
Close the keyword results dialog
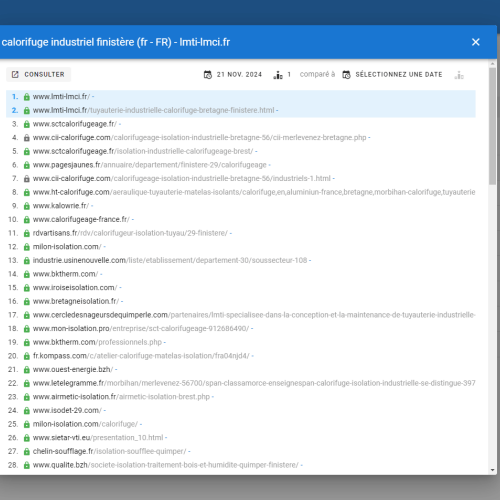point(476,42)
